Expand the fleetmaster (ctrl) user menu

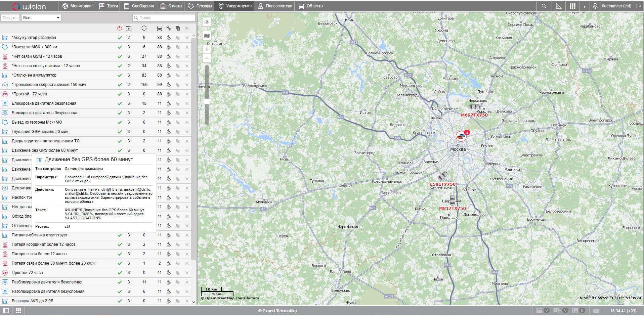tap(613, 6)
